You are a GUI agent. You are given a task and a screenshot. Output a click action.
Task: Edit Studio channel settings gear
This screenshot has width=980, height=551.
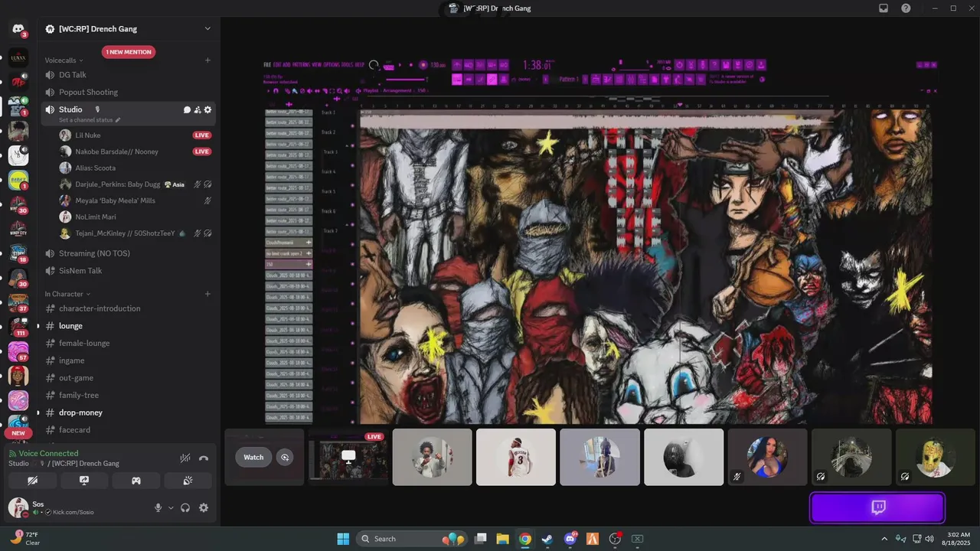(207, 109)
